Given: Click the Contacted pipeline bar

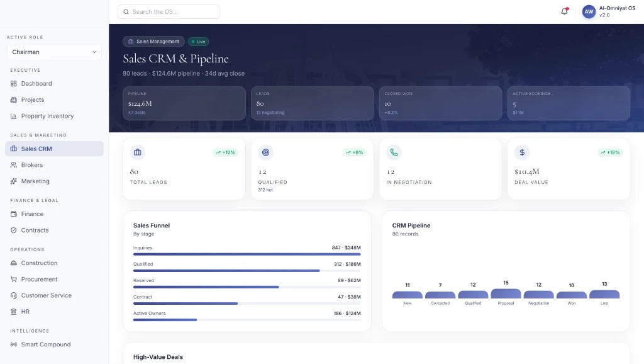Looking at the screenshot, I should (x=440, y=295).
